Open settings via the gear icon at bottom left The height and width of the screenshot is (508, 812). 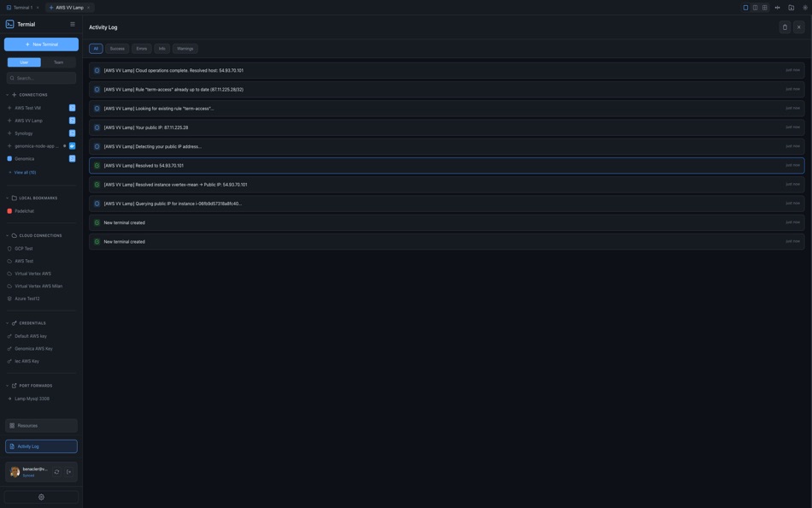(39, 495)
